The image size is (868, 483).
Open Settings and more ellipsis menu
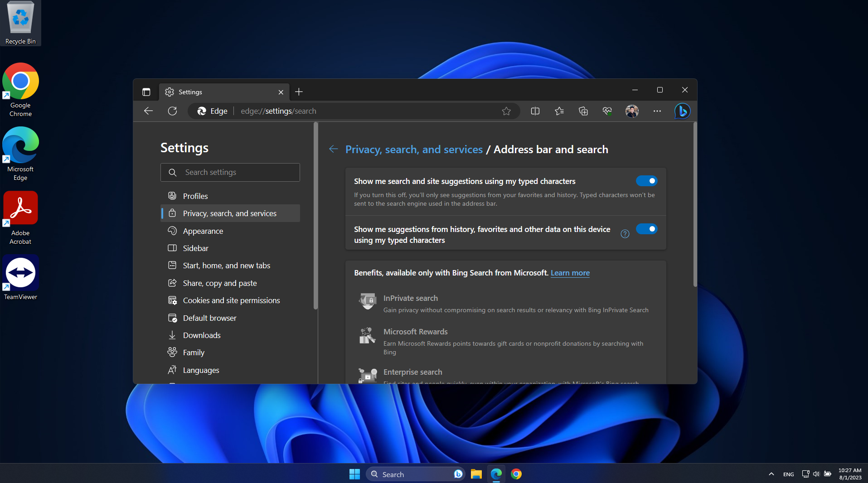coord(657,111)
